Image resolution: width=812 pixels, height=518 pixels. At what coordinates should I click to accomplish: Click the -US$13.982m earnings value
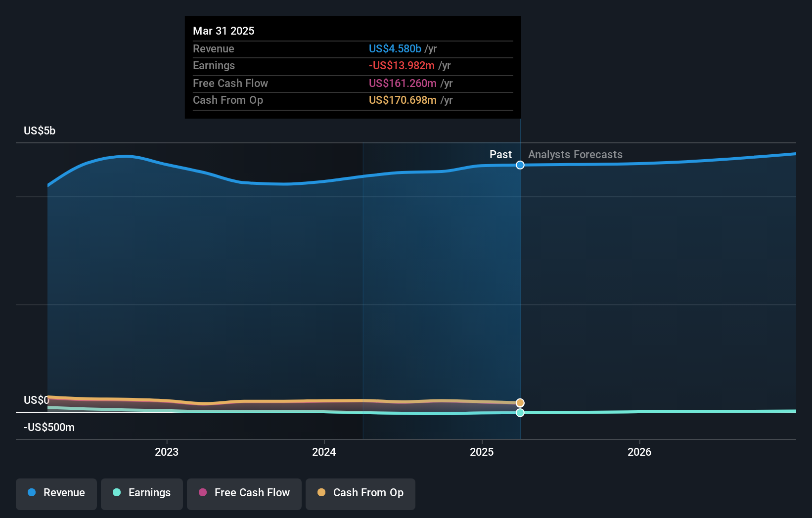(402, 65)
